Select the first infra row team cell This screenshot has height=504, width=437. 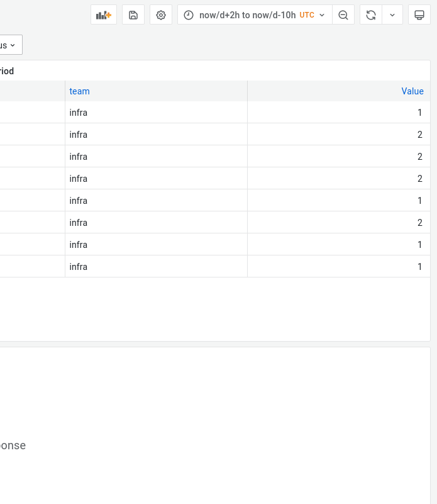[x=156, y=113]
